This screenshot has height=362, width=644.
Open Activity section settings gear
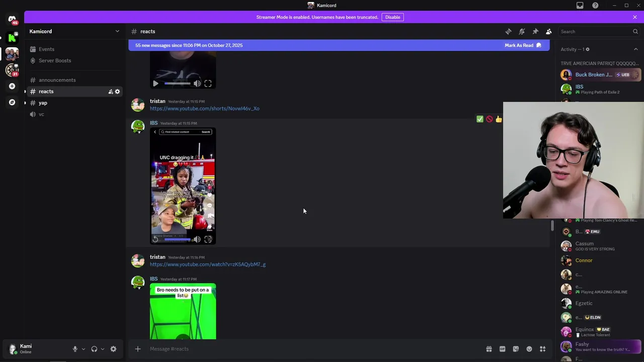point(587,49)
